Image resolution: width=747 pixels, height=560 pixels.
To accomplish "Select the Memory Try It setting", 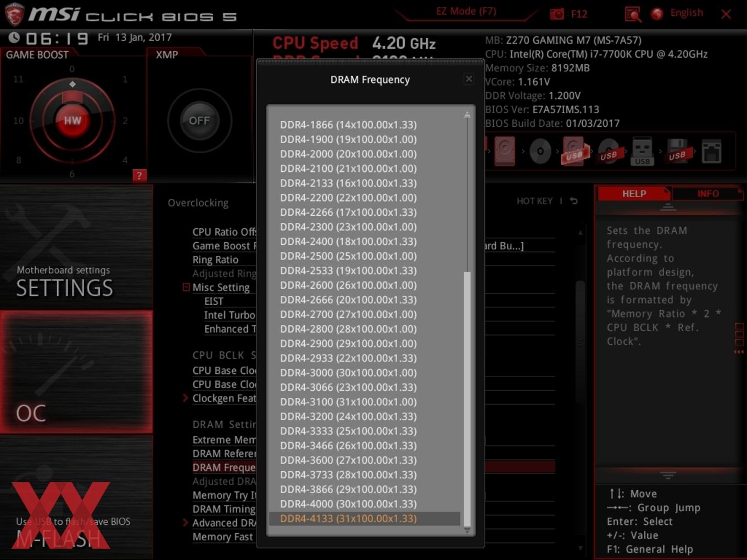I will (224, 495).
